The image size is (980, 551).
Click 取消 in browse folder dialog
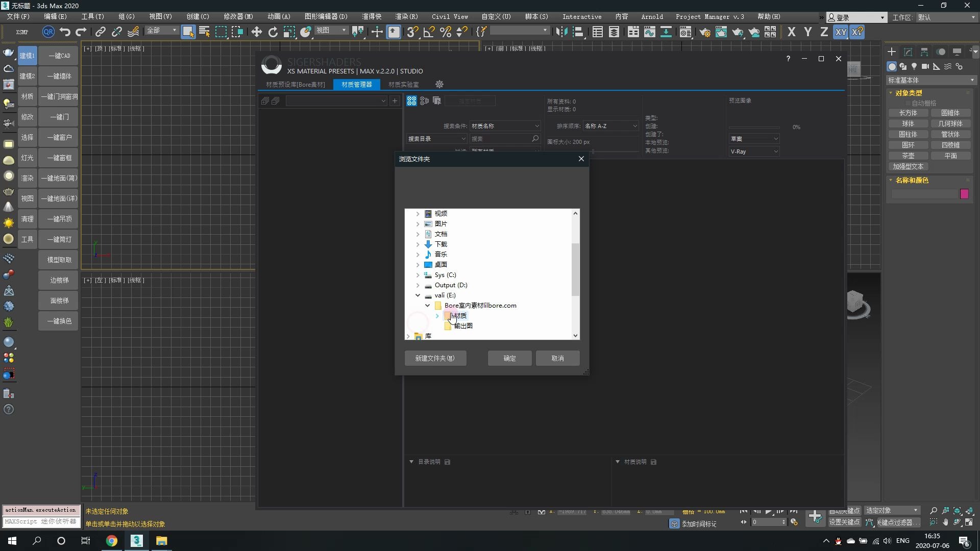pos(557,358)
